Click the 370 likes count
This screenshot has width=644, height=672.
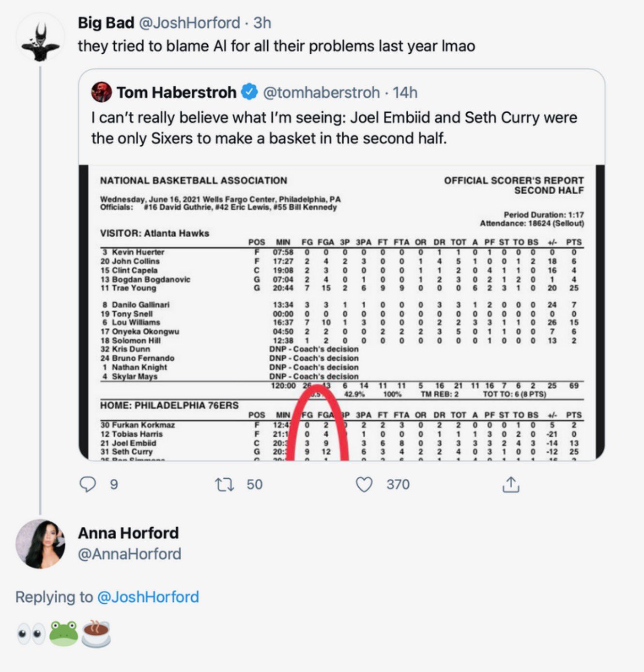(398, 484)
